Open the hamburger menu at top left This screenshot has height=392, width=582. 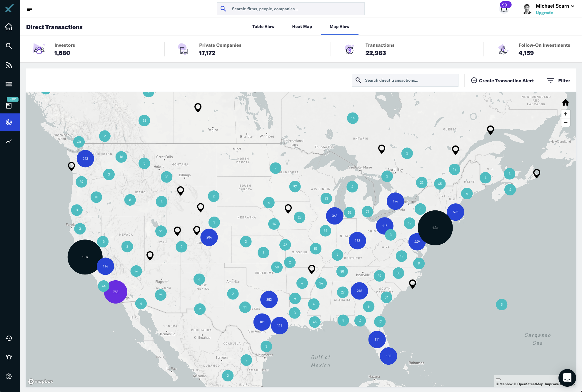(29, 9)
